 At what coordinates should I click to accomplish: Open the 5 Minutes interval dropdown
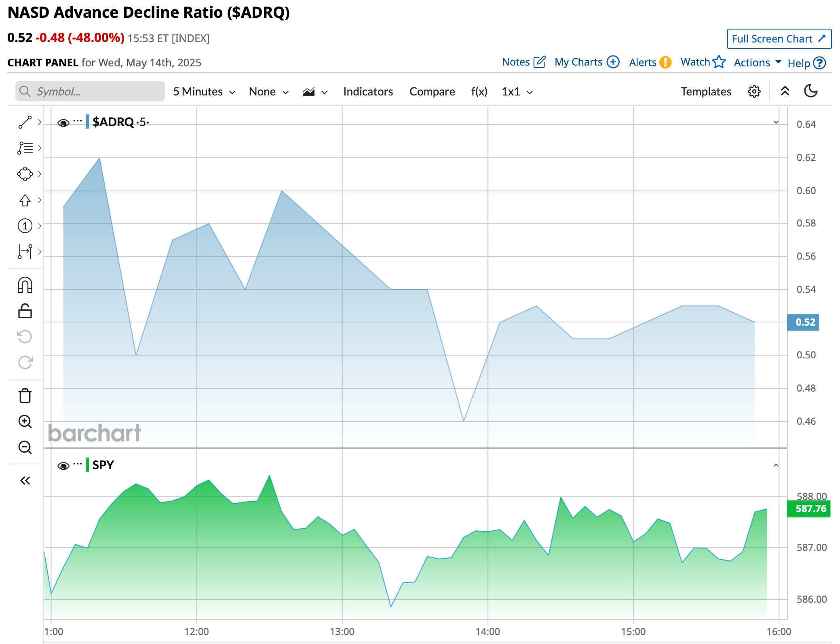point(204,92)
